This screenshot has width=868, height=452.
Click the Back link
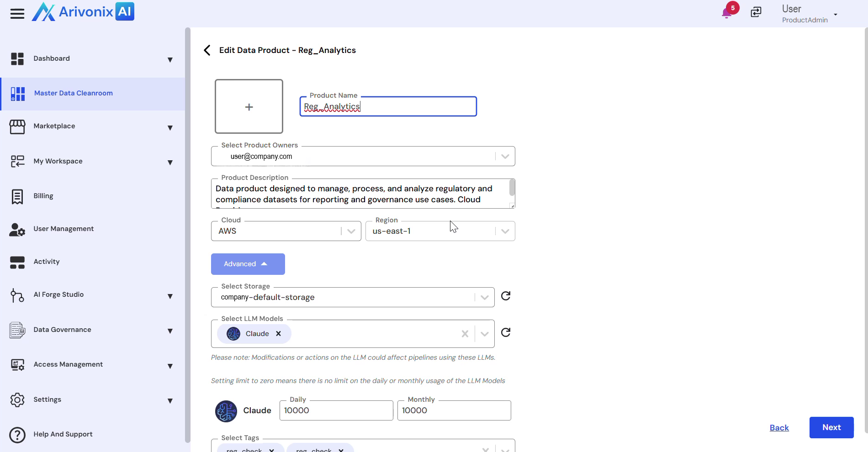coord(779,428)
